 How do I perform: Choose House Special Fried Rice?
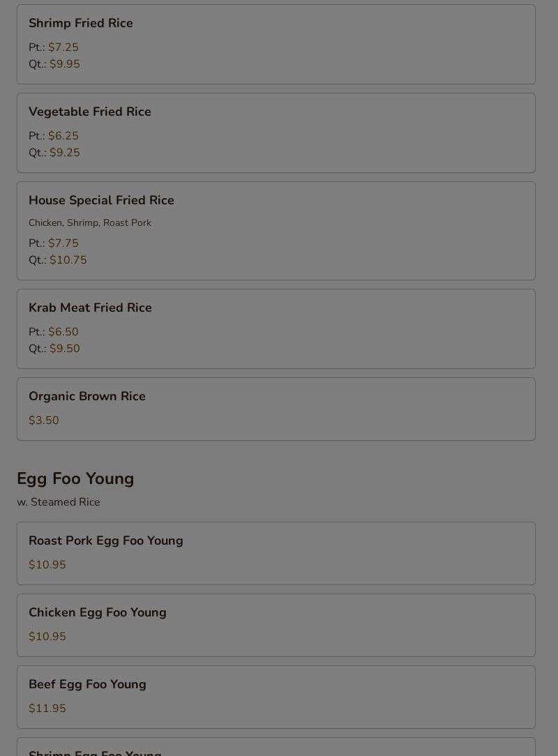pyautogui.click(x=276, y=231)
